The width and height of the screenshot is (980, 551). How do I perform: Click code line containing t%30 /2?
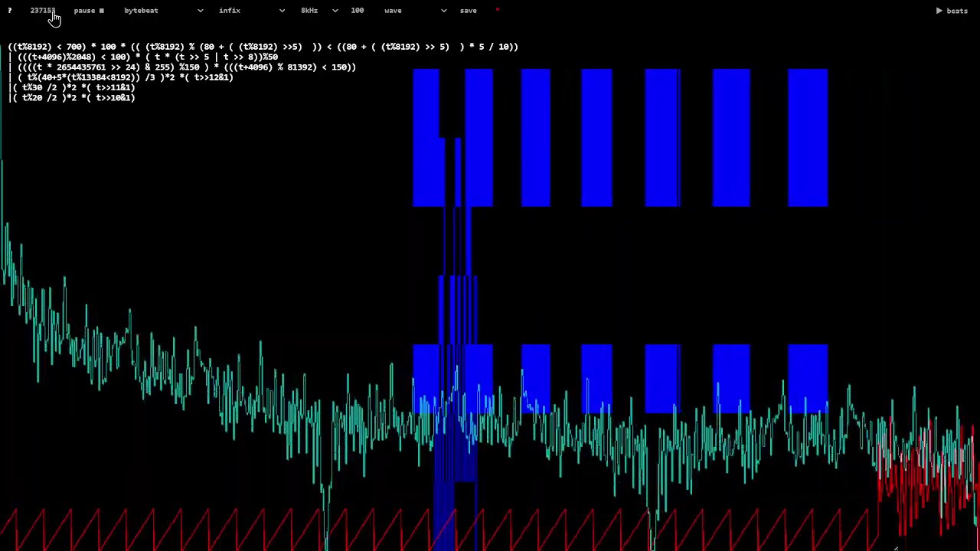(72, 87)
